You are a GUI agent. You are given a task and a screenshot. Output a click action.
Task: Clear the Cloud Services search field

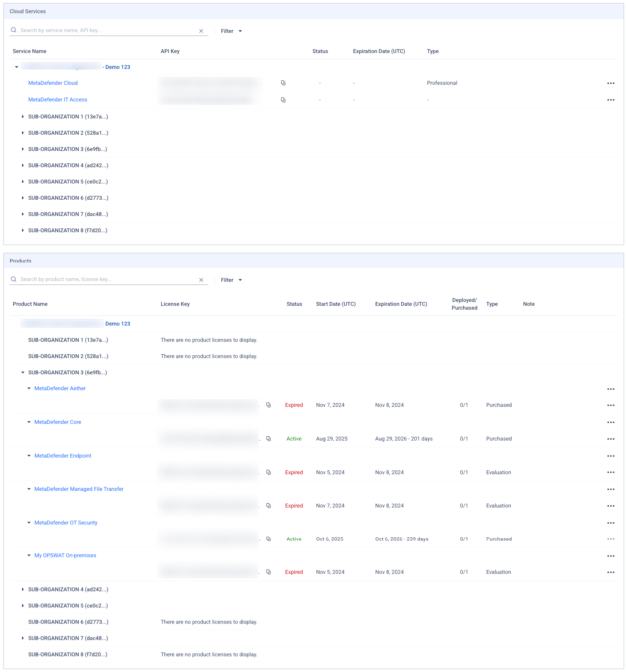point(201,31)
